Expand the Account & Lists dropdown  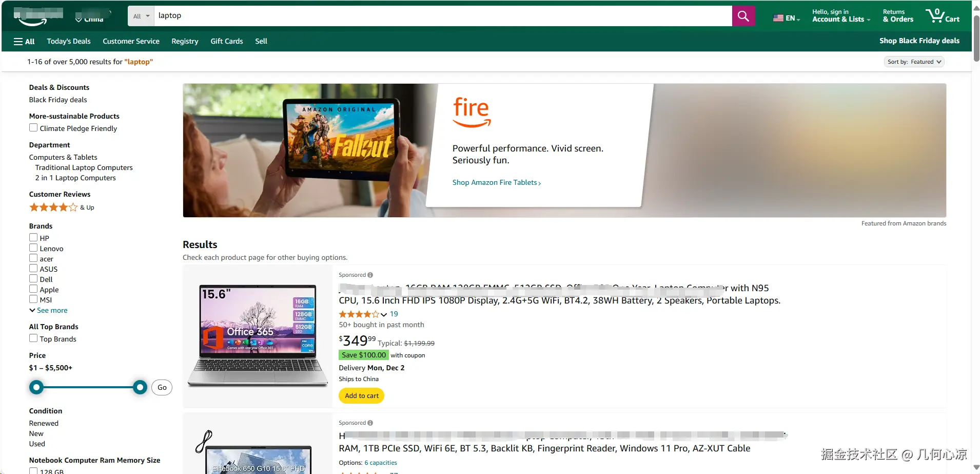point(841,16)
